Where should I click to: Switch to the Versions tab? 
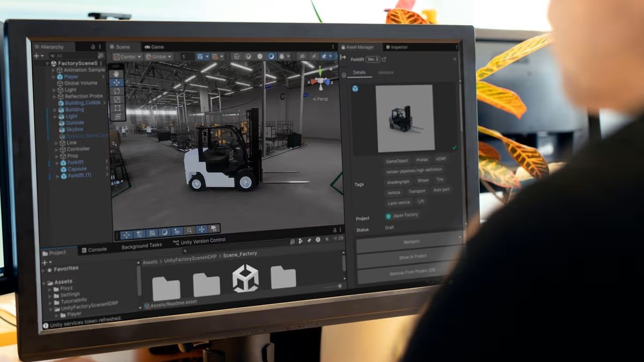[385, 72]
